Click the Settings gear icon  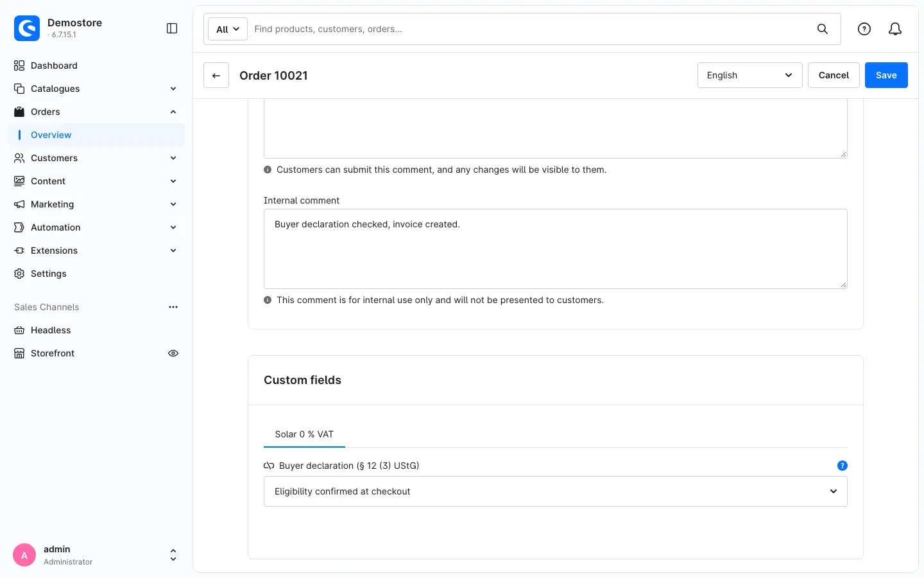tap(19, 274)
